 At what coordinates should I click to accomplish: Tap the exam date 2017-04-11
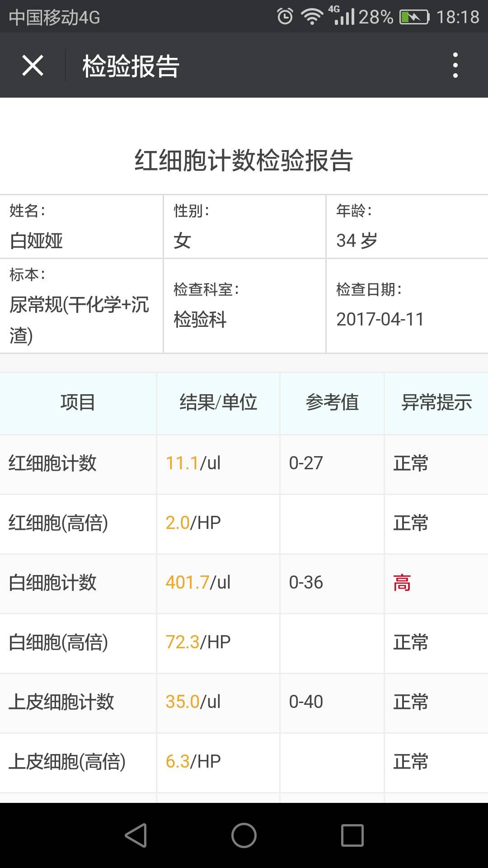click(380, 319)
